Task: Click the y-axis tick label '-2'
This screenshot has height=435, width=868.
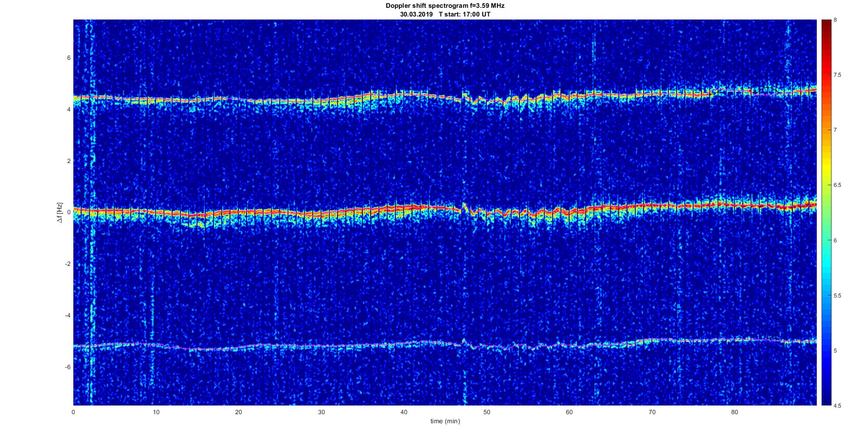Action: tap(68, 264)
